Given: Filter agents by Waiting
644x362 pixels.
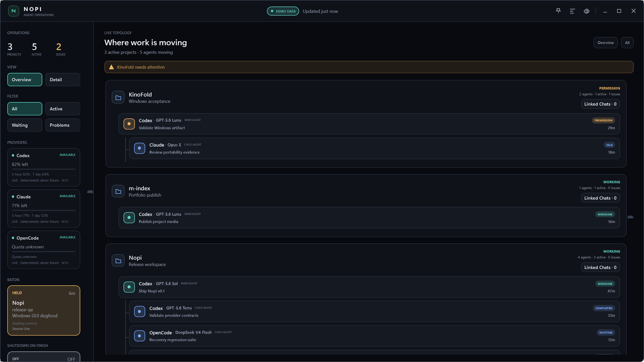Looking at the screenshot, I should pyautogui.click(x=25, y=125).
